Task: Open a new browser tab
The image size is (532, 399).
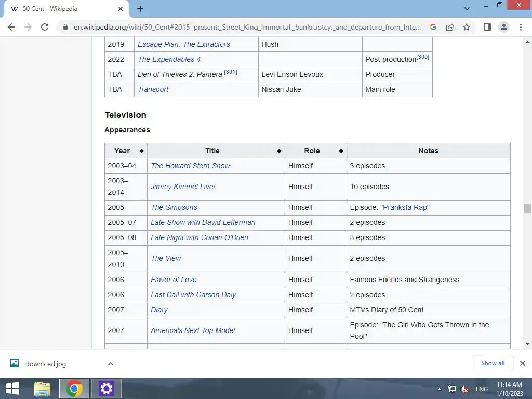Action: [x=140, y=9]
